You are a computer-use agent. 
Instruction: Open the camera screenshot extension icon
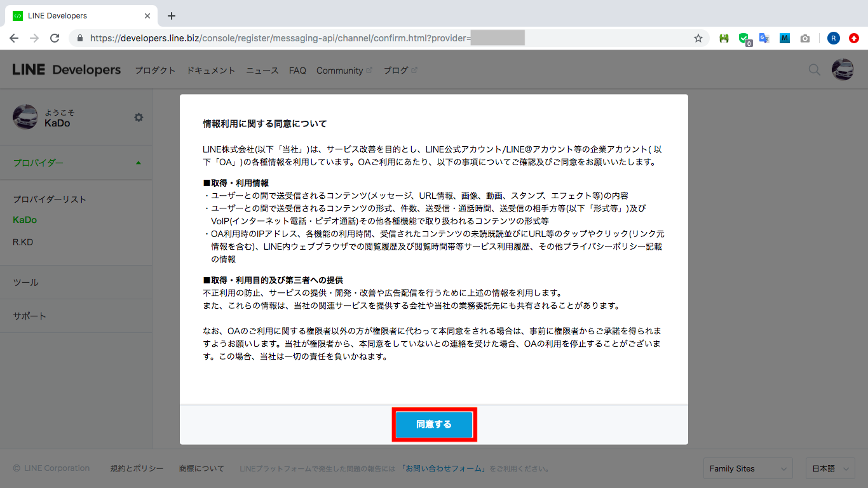[x=805, y=38]
